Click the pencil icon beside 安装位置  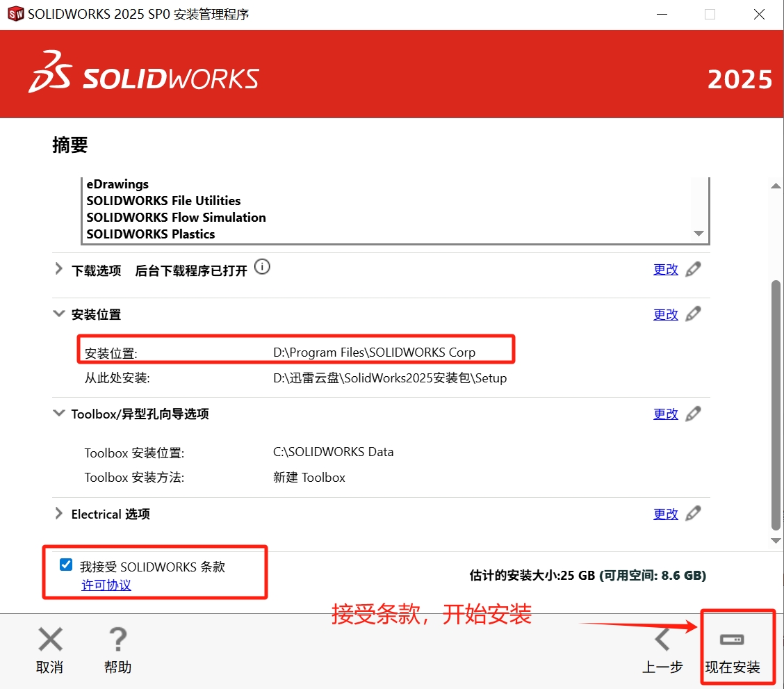tap(693, 314)
